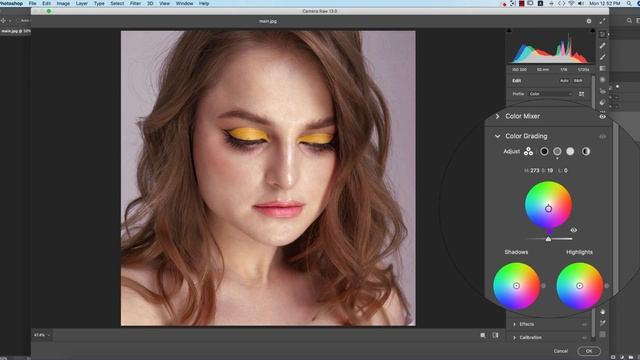Switch to main.jpg document tab in Photoshop
This screenshot has width=640, height=360.
[x=16, y=31]
